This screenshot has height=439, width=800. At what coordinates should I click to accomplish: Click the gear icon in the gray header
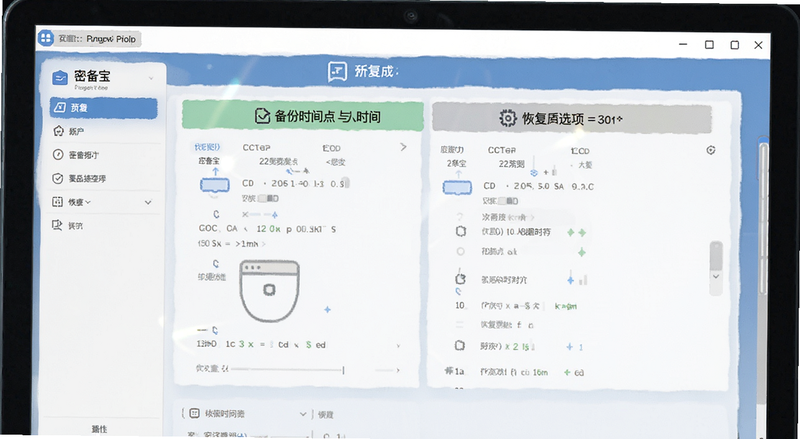click(x=508, y=118)
